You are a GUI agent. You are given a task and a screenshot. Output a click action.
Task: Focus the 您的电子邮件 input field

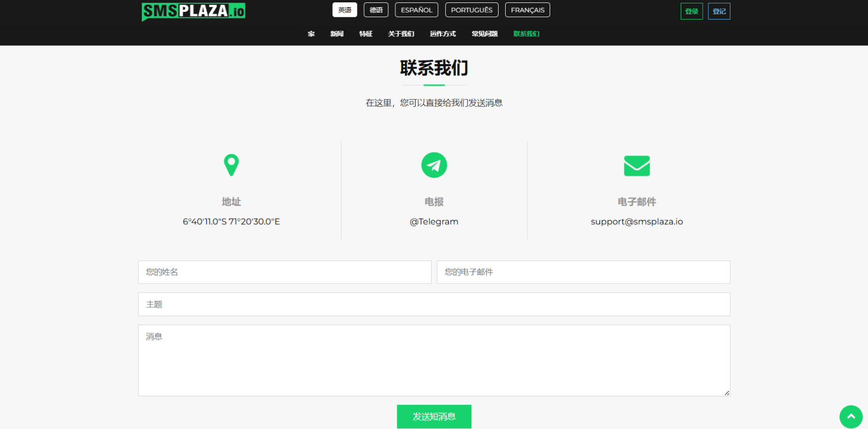pyautogui.click(x=583, y=272)
